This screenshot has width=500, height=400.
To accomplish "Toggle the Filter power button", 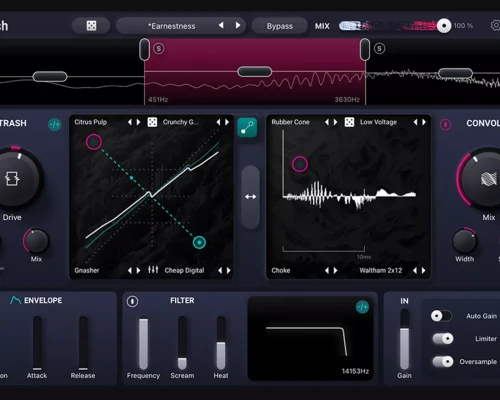I will pos(132,301).
